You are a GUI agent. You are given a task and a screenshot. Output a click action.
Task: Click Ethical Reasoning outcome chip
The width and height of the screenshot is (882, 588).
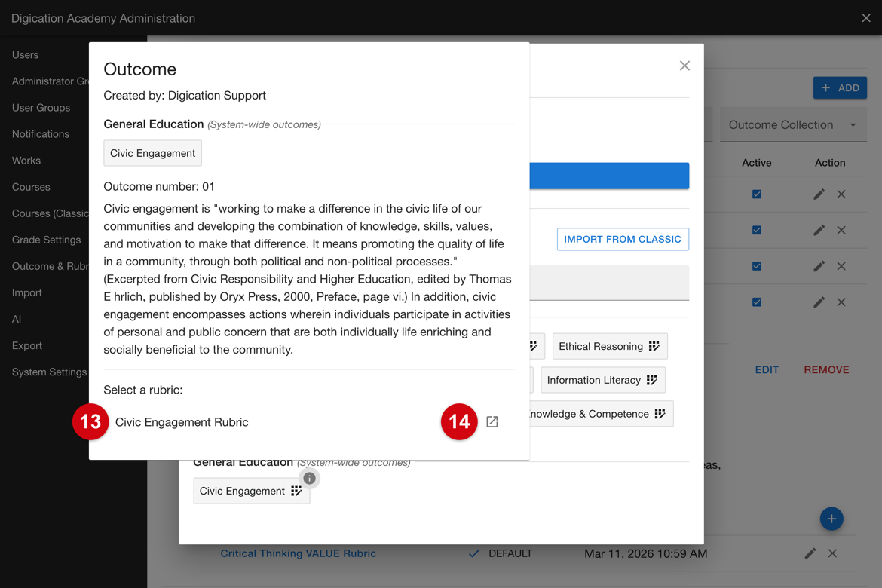click(610, 346)
